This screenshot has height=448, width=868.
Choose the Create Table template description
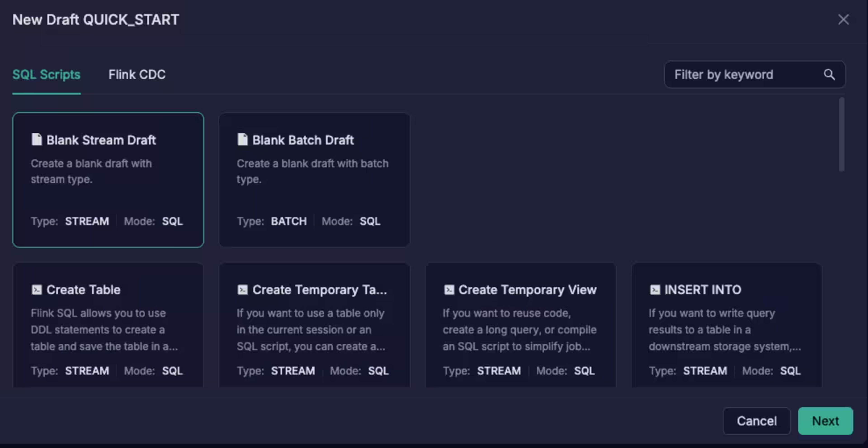pyautogui.click(x=104, y=329)
